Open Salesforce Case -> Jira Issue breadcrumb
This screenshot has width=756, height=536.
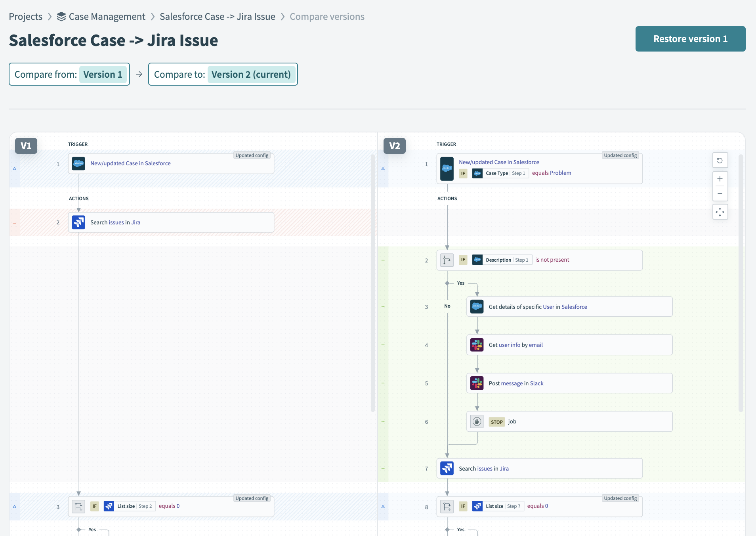(x=217, y=17)
